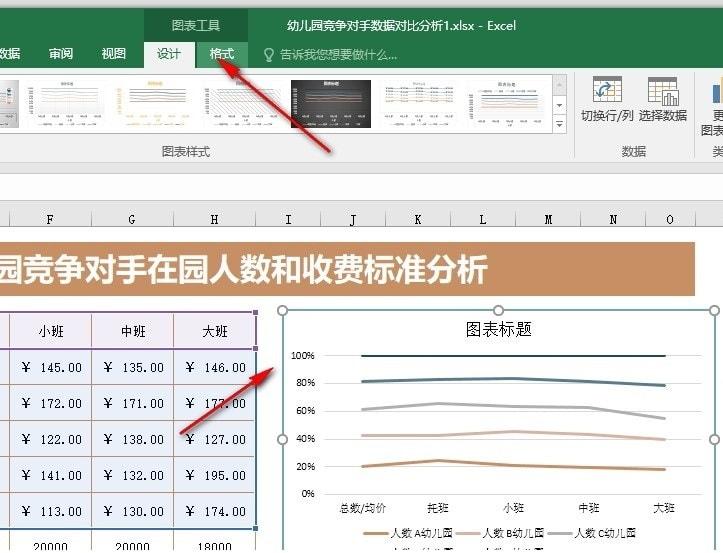Click legend entry 人数 C幼儿园

click(x=592, y=533)
